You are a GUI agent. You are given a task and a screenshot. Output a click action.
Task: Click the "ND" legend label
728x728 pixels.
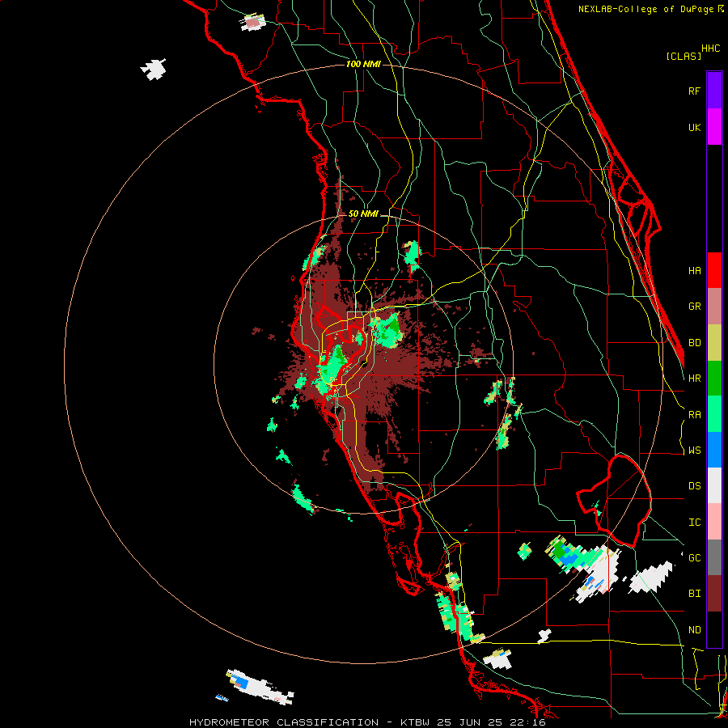[x=694, y=630]
